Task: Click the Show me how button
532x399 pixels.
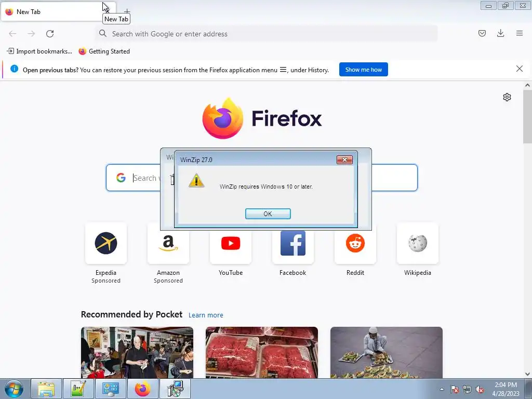Action: (x=363, y=70)
